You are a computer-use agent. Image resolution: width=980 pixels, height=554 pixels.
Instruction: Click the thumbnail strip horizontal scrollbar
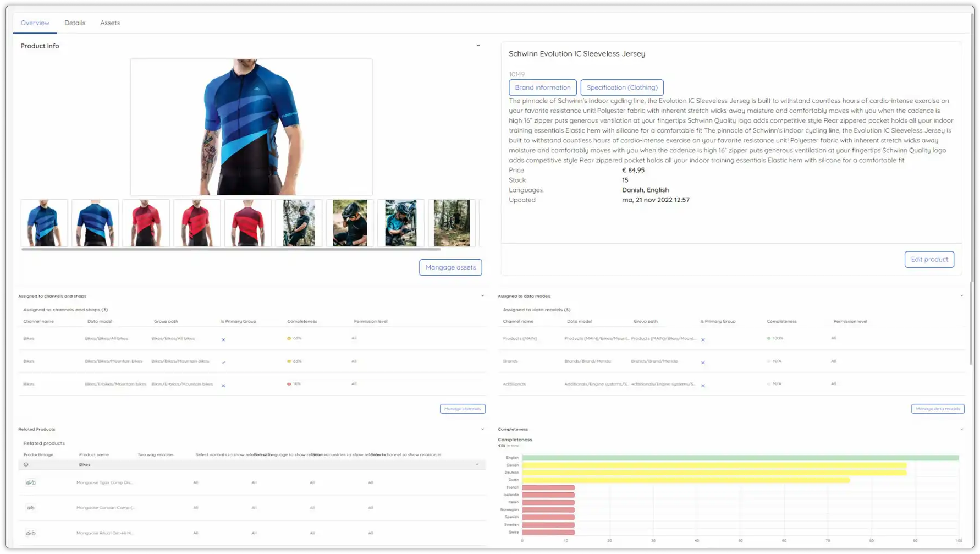pos(231,249)
